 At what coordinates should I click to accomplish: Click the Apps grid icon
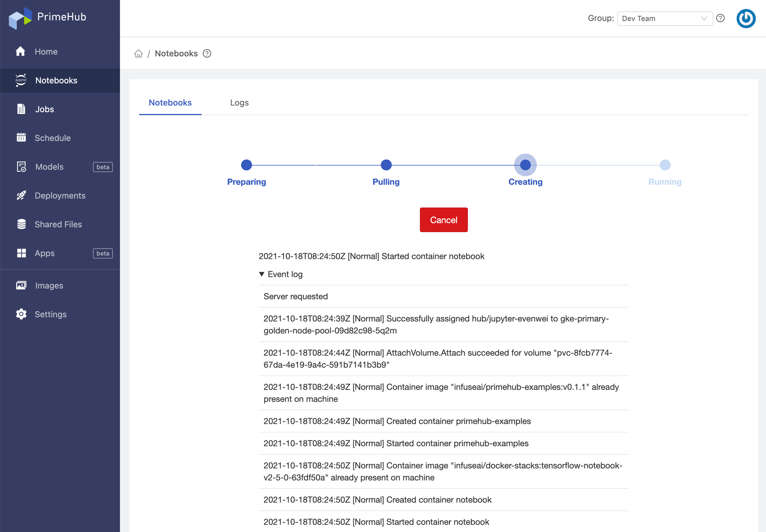coord(21,253)
